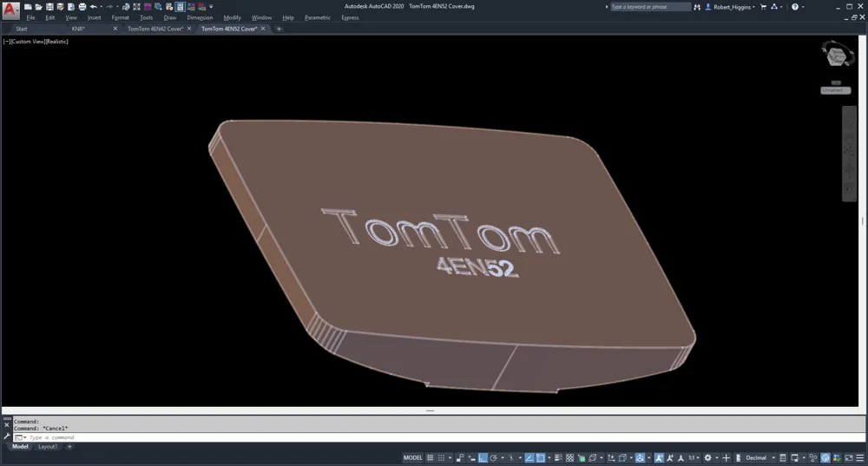Switch to the Layout1 tab
Screen dimensions: 868x466
click(48, 447)
